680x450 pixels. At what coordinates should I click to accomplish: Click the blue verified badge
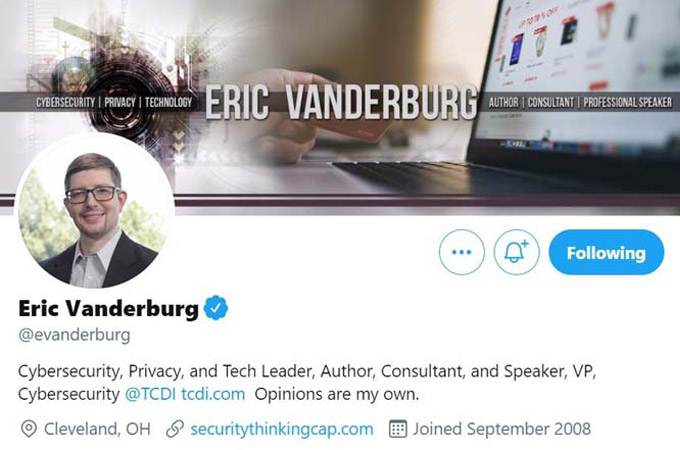click(216, 308)
